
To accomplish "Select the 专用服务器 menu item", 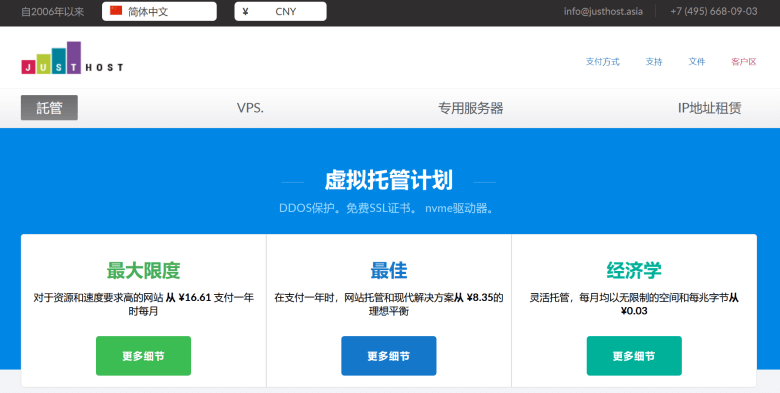I will click(470, 108).
